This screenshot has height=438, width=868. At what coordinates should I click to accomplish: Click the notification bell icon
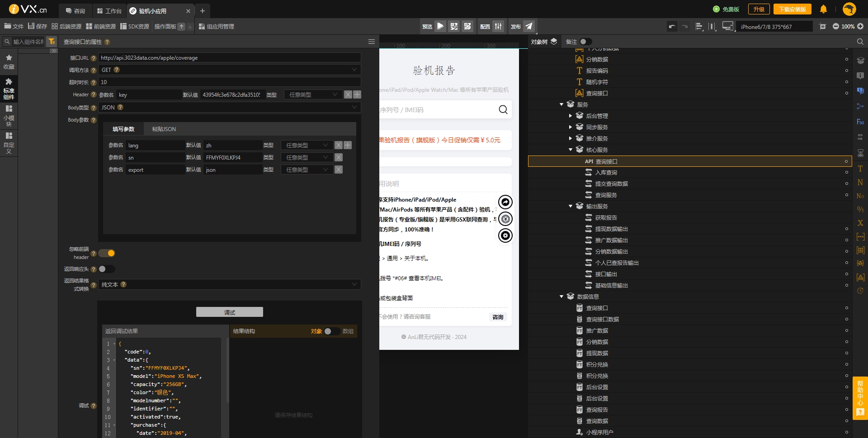(824, 9)
